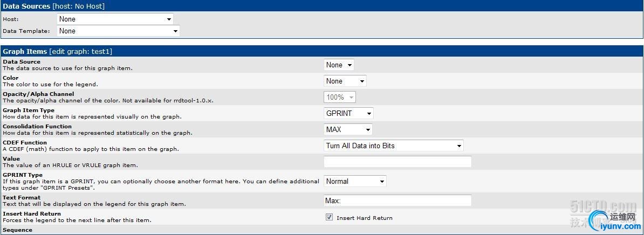This screenshot has width=644, height=235.
Task: Click the iyunv watermark logo
Action: click(615, 221)
